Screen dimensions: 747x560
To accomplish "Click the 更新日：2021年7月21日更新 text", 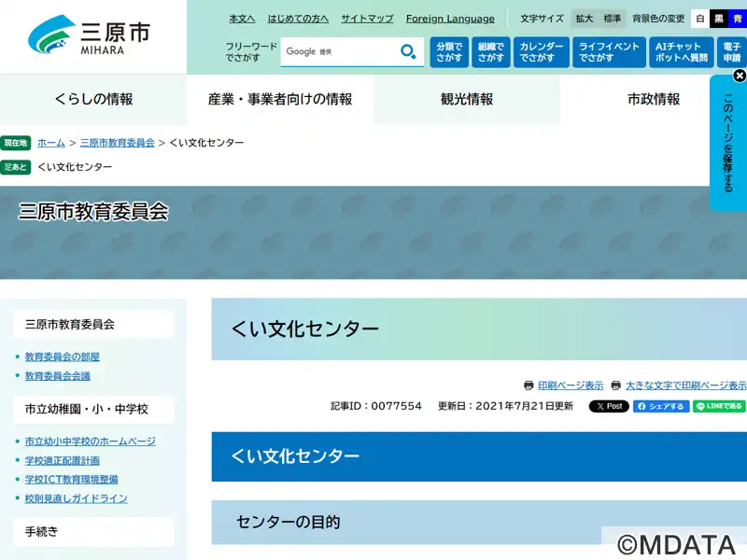I will [505, 406].
